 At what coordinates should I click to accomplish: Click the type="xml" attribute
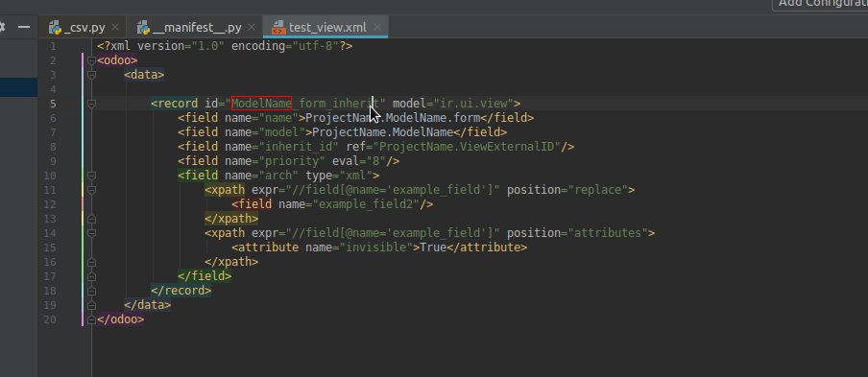click(x=339, y=176)
